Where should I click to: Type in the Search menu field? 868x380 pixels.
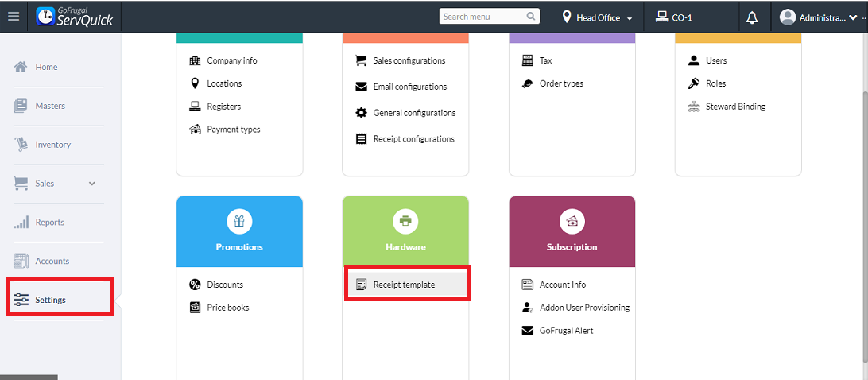482,17
